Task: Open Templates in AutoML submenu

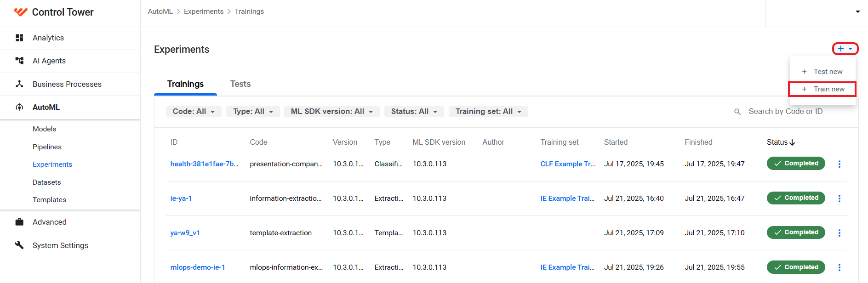Action: click(x=49, y=200)
